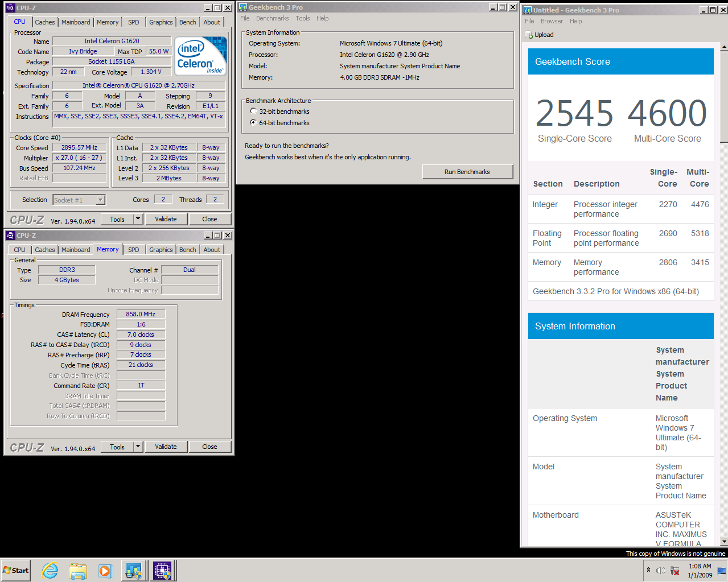Select 64-bit benchmarks radio button

click(254, 123)
